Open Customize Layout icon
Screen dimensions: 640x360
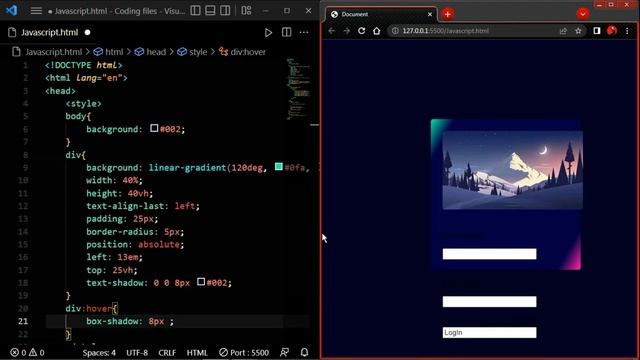[x=246, y=11]
